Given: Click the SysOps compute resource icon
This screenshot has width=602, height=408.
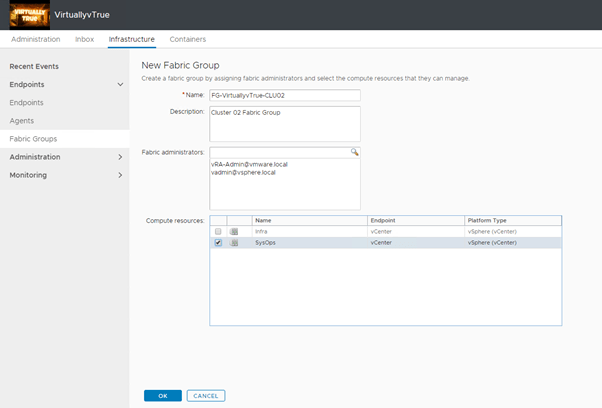Looking at the screenshot, I should tap(234, 242).
